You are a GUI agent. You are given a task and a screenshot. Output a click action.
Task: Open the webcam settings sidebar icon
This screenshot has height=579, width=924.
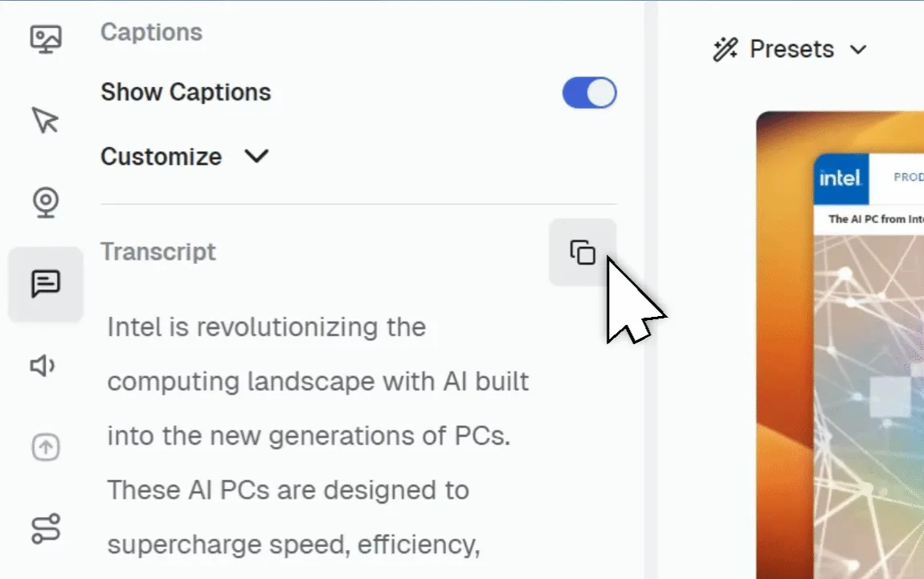click(x=46, y=202)
